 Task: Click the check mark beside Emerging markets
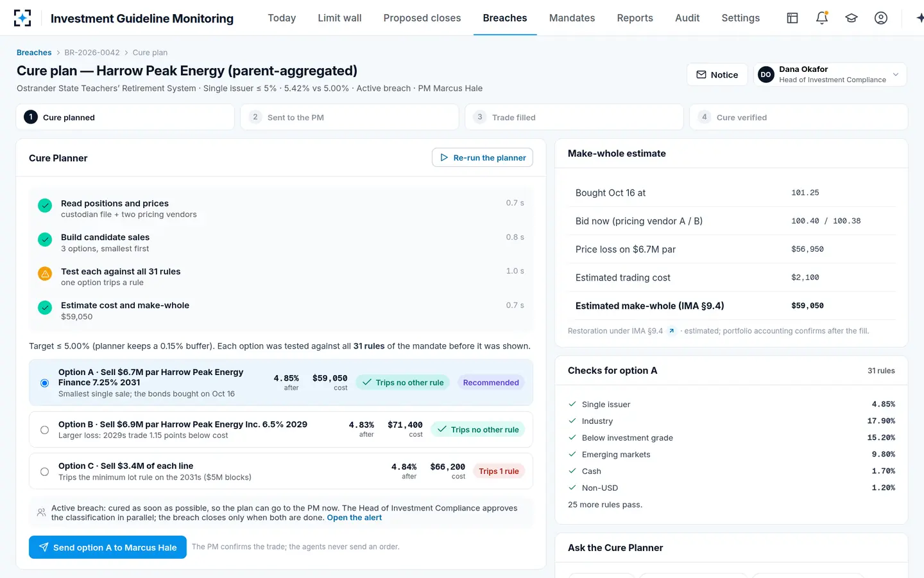[x=572, y=454]
